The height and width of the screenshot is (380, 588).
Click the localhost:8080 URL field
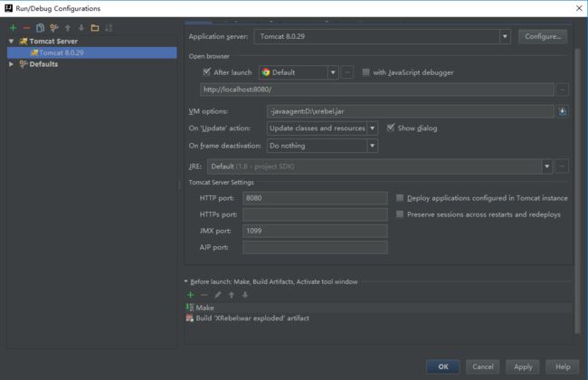377,90
